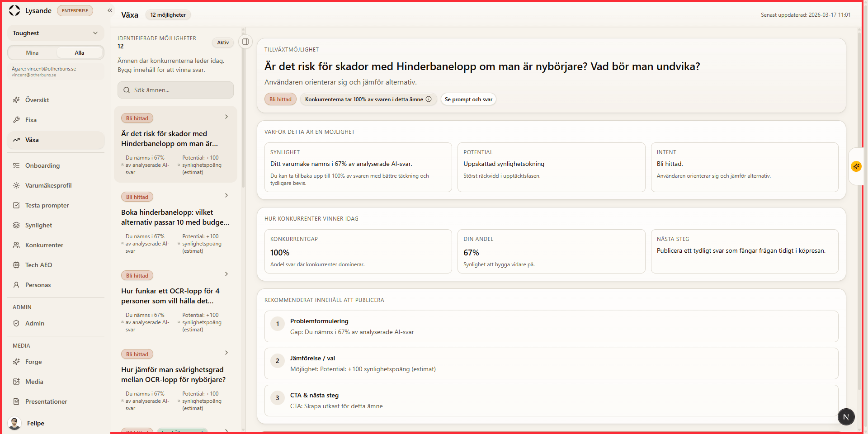Collapse the sidebar with the double-chevron icon

[110, 10]
